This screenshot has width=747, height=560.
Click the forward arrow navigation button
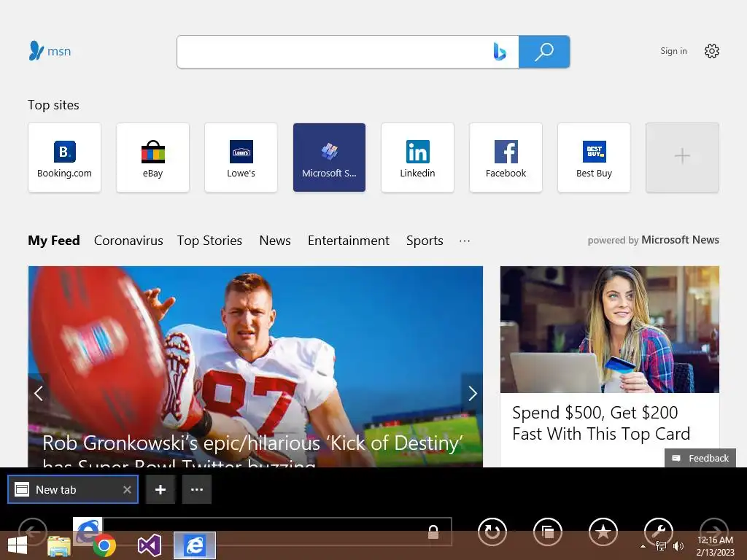[x=713, y=532]
